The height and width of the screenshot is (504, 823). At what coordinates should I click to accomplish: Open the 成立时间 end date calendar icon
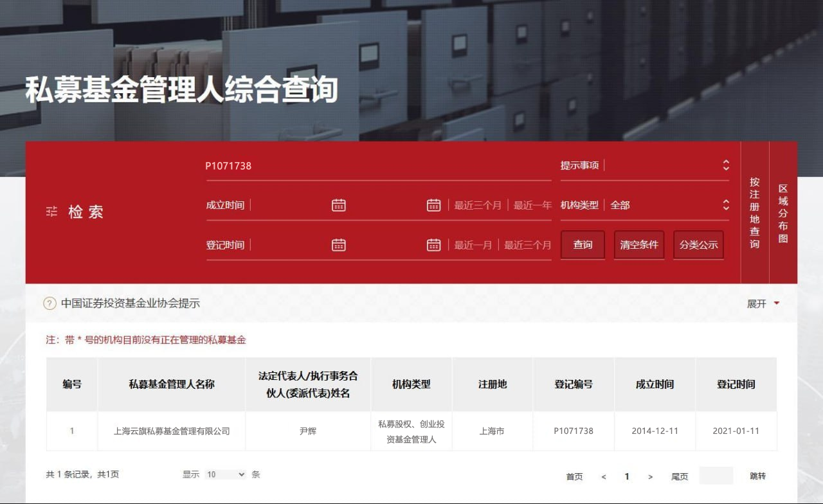coord(434,205)
